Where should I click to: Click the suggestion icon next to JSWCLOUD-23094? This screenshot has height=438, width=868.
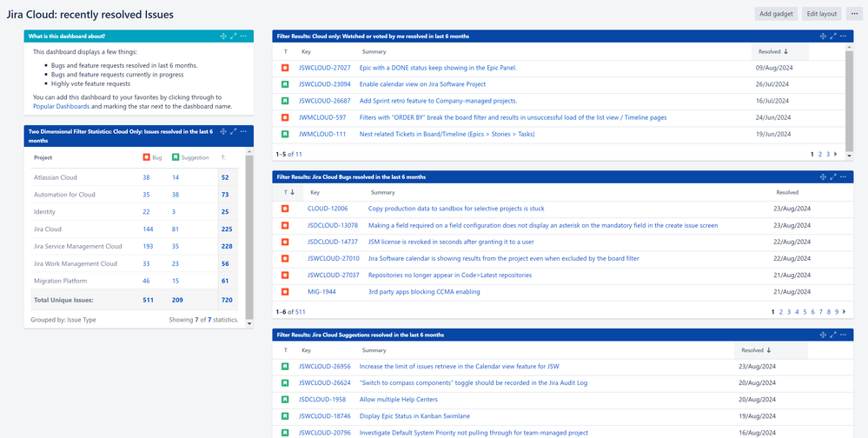coord(285,84)
